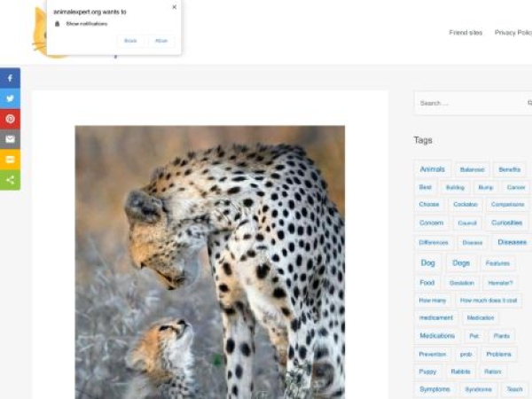Share the article via email icon
Viewport: 532px width, 399px height.
click(10, 139)
